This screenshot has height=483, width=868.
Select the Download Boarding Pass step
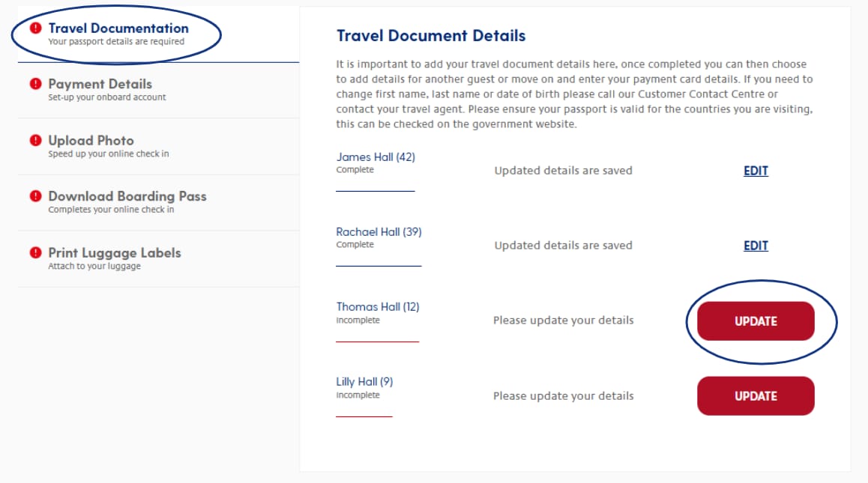[158, 202]
